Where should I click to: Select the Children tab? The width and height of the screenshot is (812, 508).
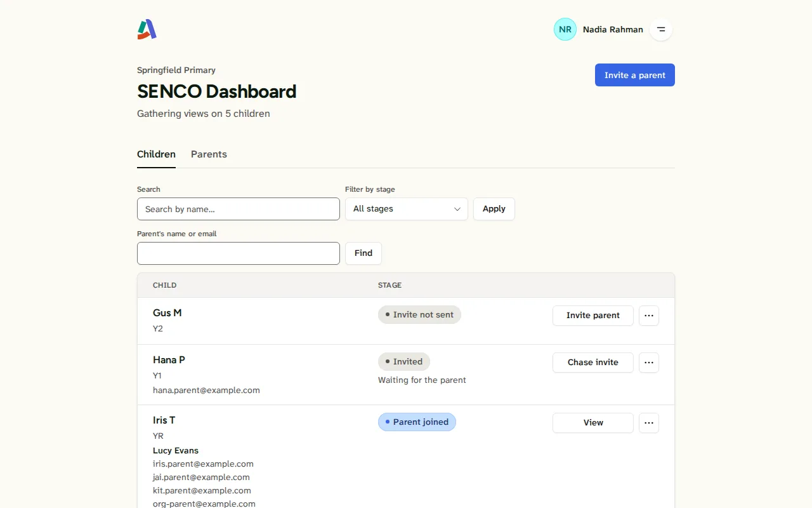(156, 154)
